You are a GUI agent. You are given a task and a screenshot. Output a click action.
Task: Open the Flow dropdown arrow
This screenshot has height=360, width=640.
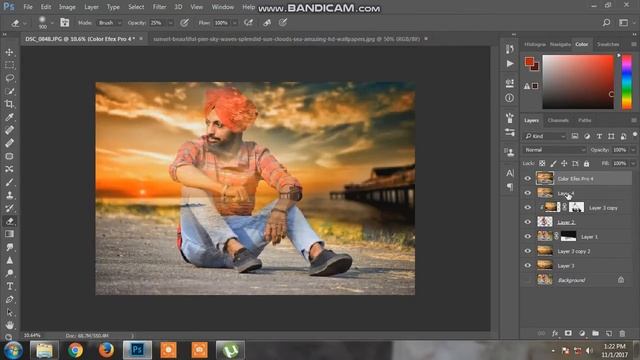pyautogui.click(x=235, y=23)
